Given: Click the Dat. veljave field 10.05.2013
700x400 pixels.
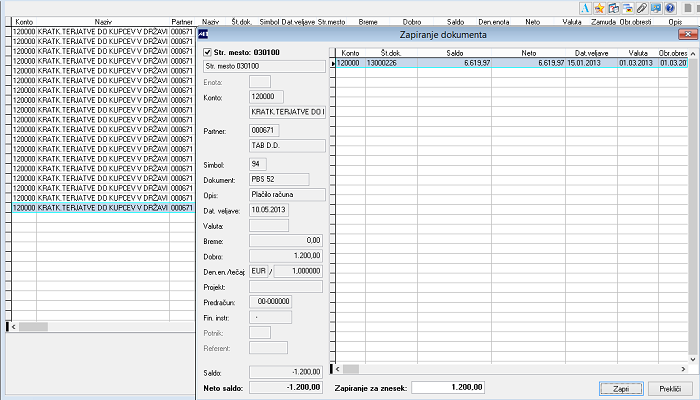Looking at the screenshot, I should coord(269,210).
